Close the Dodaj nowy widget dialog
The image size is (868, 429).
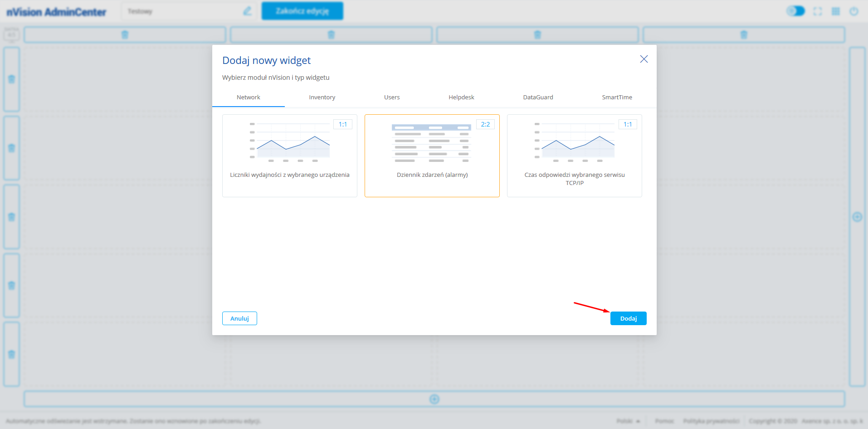coord(644,59)
